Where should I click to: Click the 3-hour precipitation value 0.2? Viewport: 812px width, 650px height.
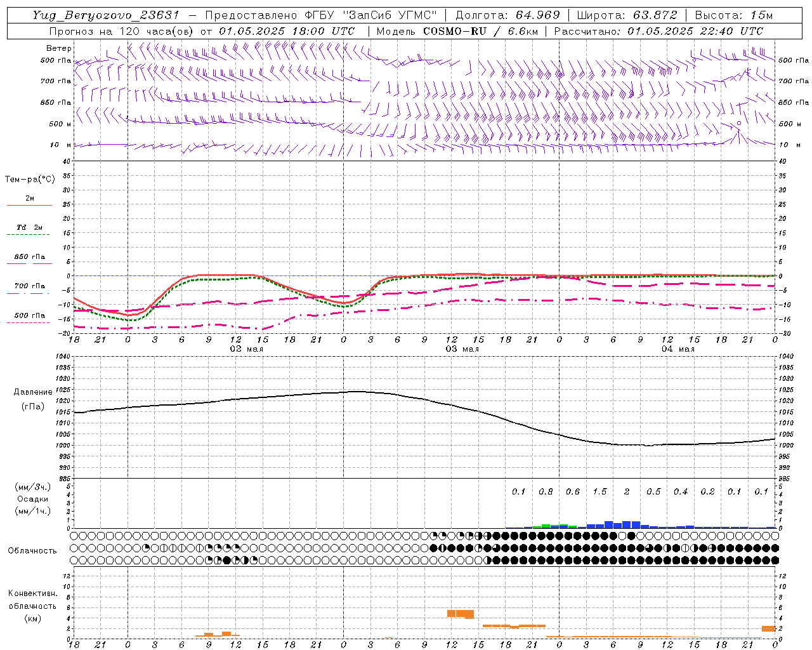tap(707, 492)
